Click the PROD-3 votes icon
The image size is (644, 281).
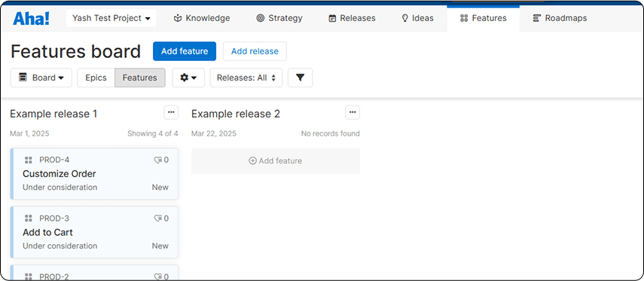[157, 218]
